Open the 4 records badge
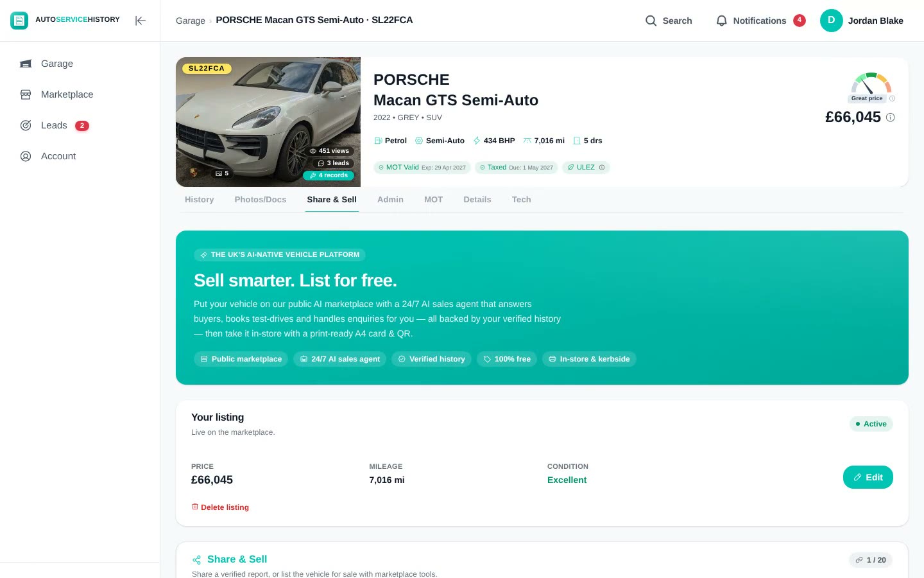Screen dimensions: 924x578 pyautogui.click(x=329, y=175)
